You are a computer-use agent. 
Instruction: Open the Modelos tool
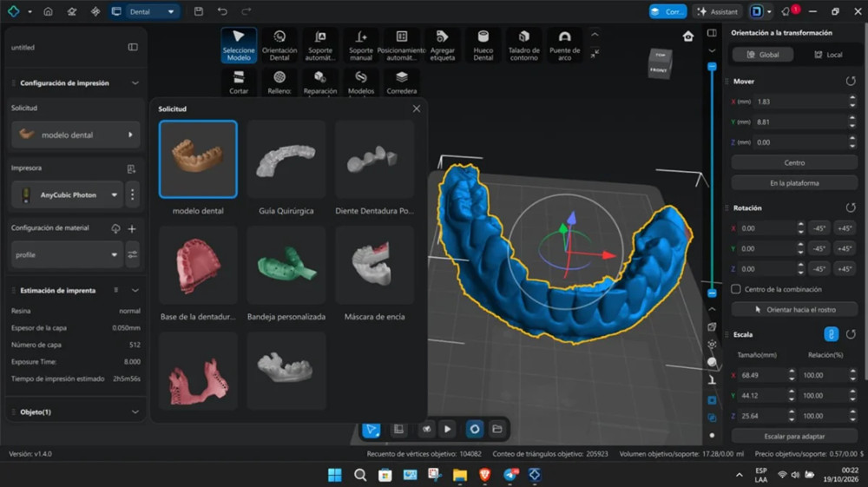pyautogui.click(x=361, y=82)
